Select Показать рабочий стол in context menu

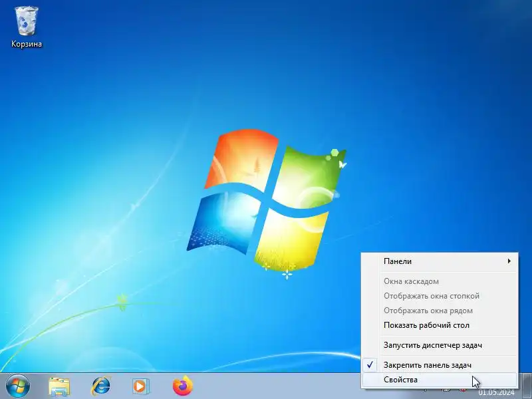[x=440, y=325]
